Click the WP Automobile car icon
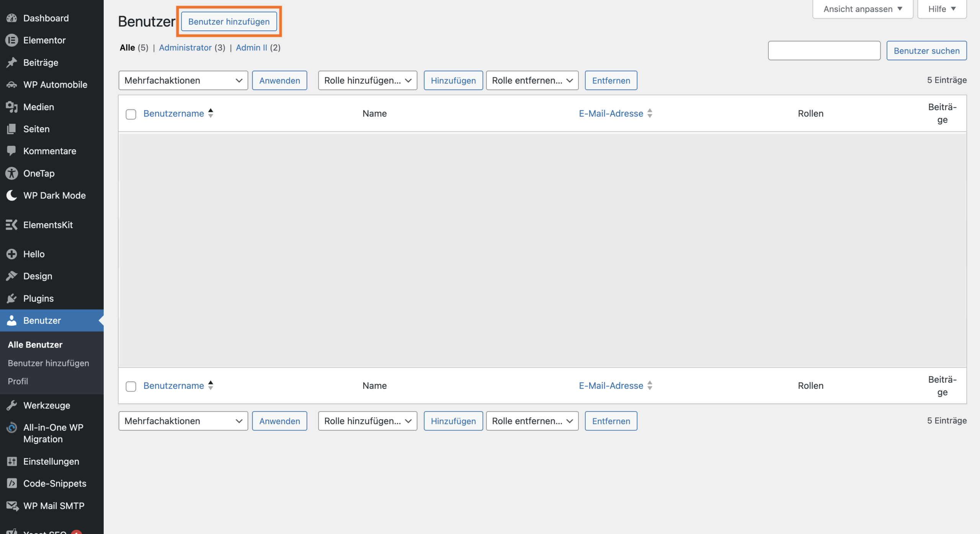Image resolution: width=980 pixels, height=534 pixels. click(x=12, y=85)
